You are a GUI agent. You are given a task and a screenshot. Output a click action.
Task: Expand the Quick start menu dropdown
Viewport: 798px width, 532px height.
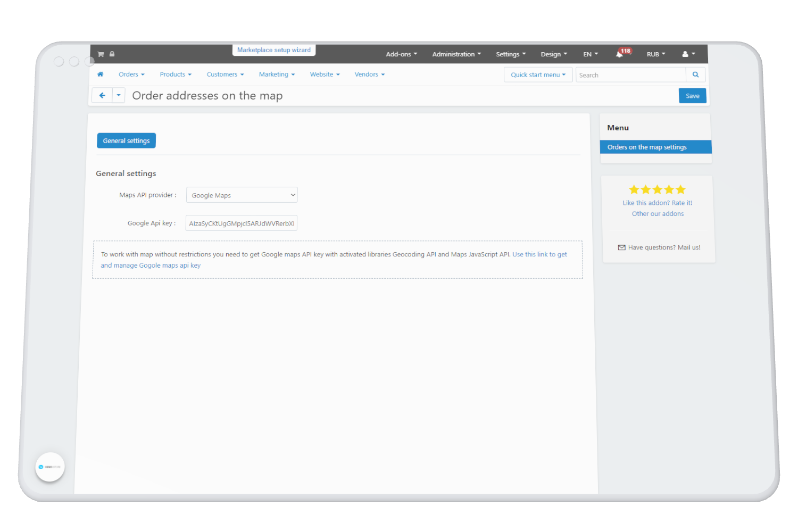[538, 75]
